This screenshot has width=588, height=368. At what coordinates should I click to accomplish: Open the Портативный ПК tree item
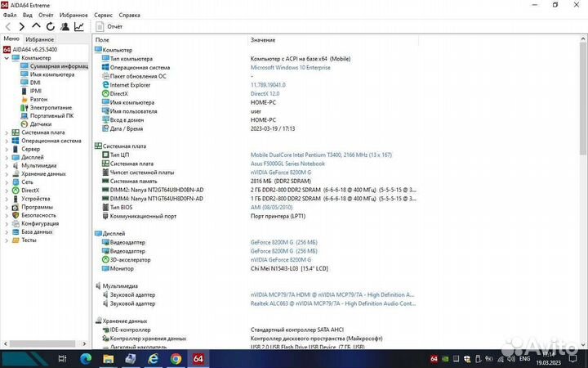point(47,115)
